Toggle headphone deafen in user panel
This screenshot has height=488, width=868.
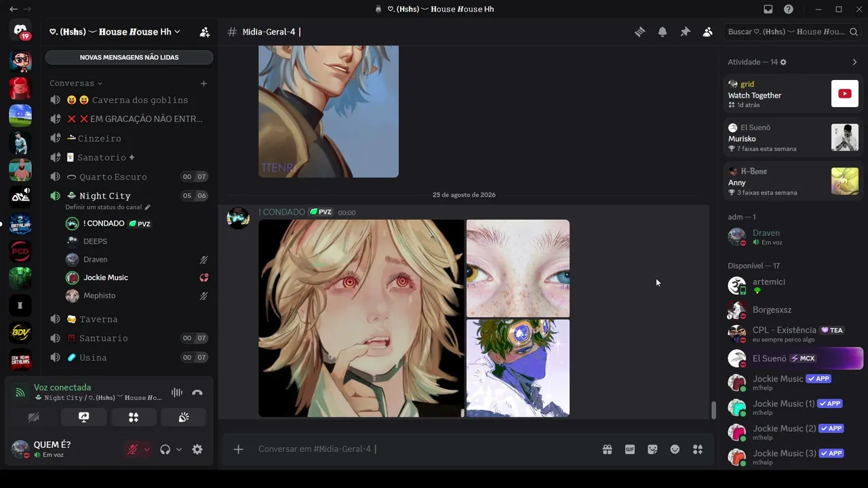165,449
